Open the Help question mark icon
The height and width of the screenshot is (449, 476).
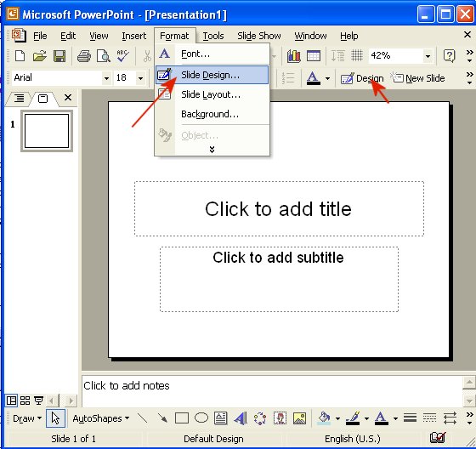[x=450, y=56]
